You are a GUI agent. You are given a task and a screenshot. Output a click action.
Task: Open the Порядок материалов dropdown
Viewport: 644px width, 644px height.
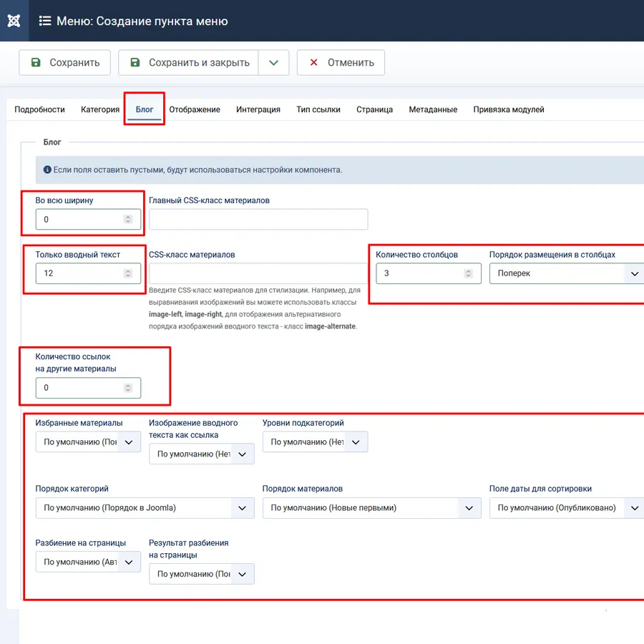371,508
